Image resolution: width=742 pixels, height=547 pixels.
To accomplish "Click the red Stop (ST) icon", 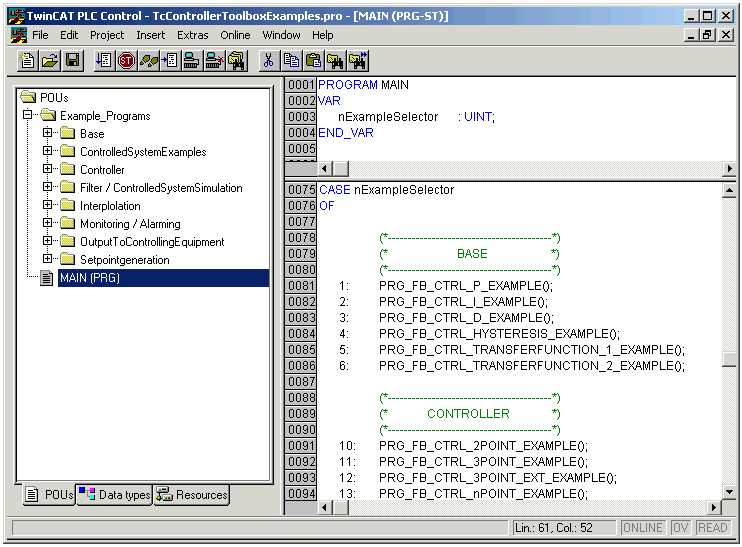I will (x=126, y=61).
